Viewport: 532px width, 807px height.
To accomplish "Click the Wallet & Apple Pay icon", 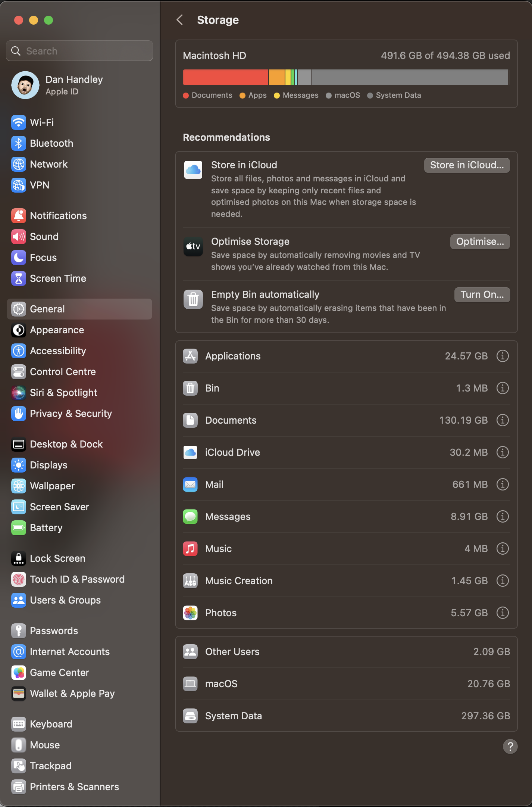I will pyautogui.click(x=18, y=693).
